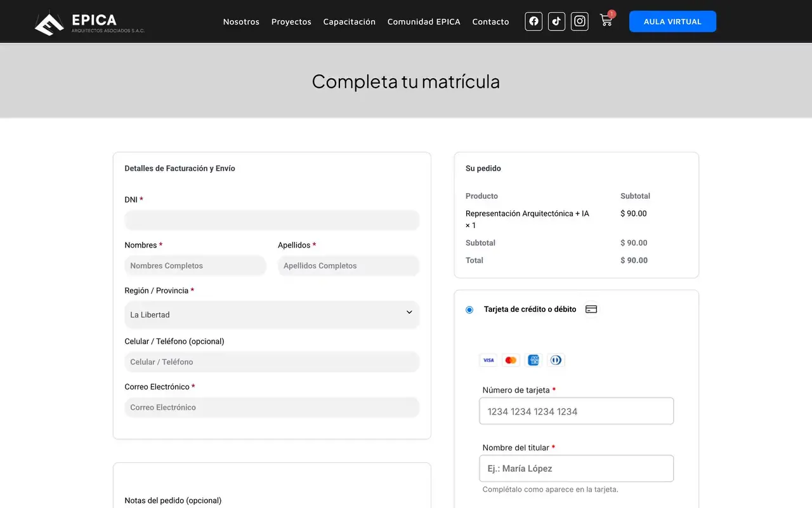
Task: Focus the Correo Electrónico field
Action: pyautogui.click(x=272, y=407)
